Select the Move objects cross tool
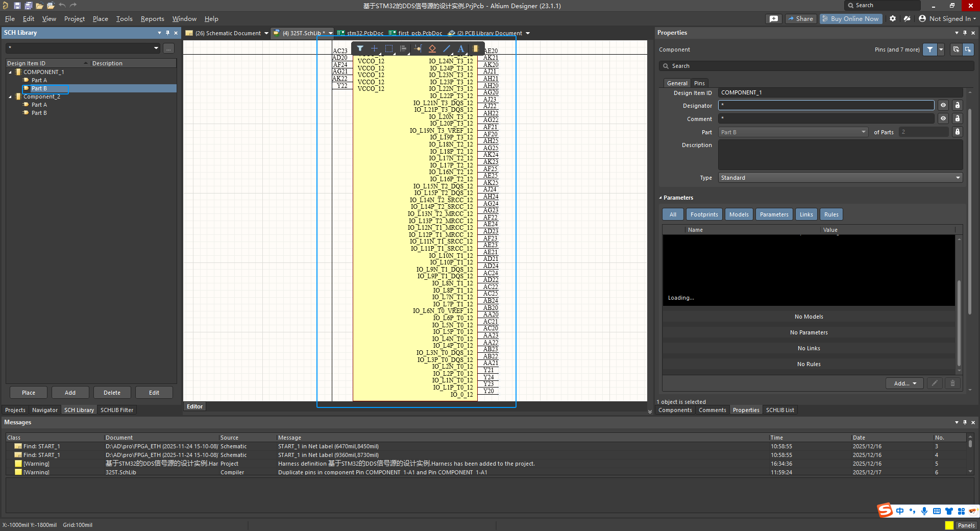980x531 pixels. [375, 49]
